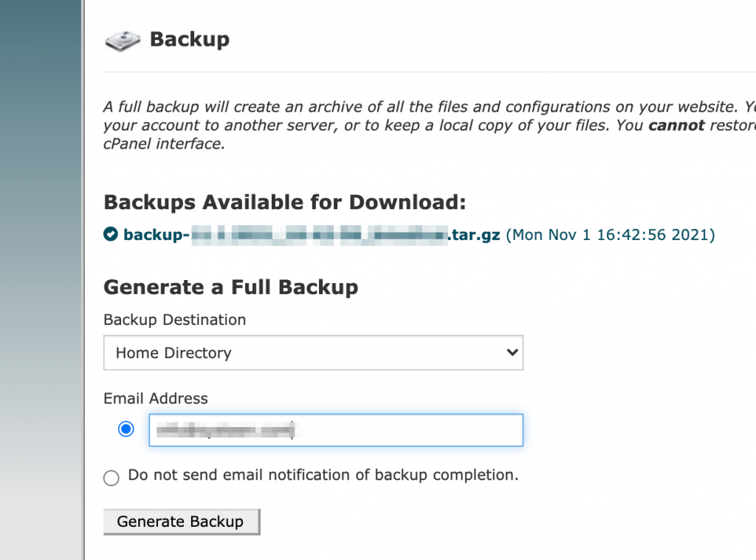The image size is (756, 560).
Task: Click the Generate Backup button
Action: coord(182,522)
